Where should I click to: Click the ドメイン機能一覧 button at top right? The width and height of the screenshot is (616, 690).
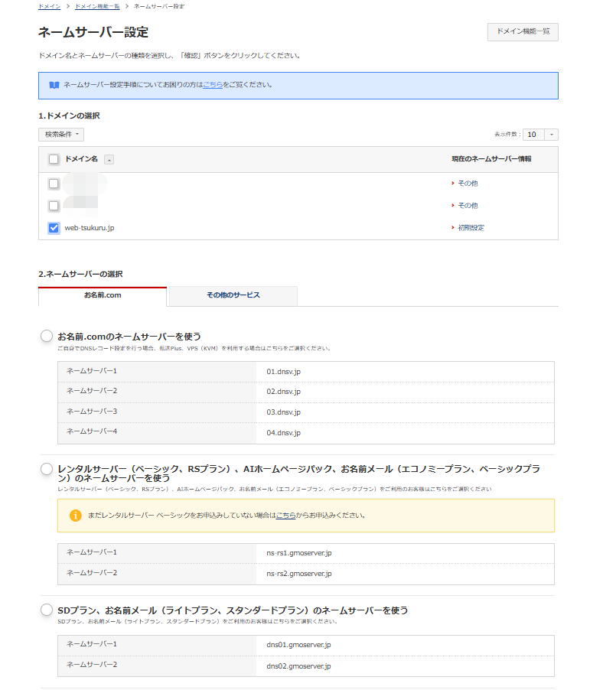click(x=523, y=32)
